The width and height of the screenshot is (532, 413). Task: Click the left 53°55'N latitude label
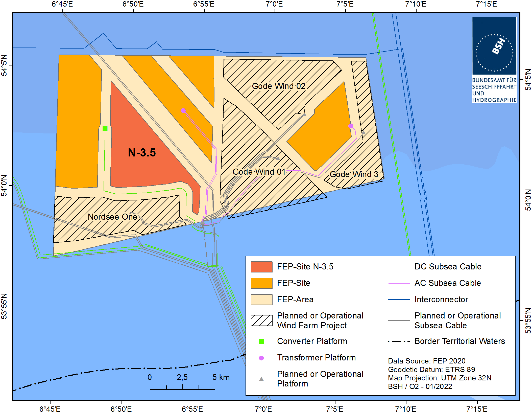4,306
